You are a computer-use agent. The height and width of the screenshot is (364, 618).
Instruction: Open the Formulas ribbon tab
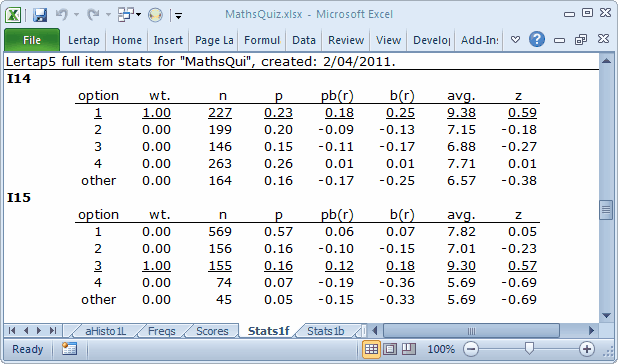click(x=262, y=40)
